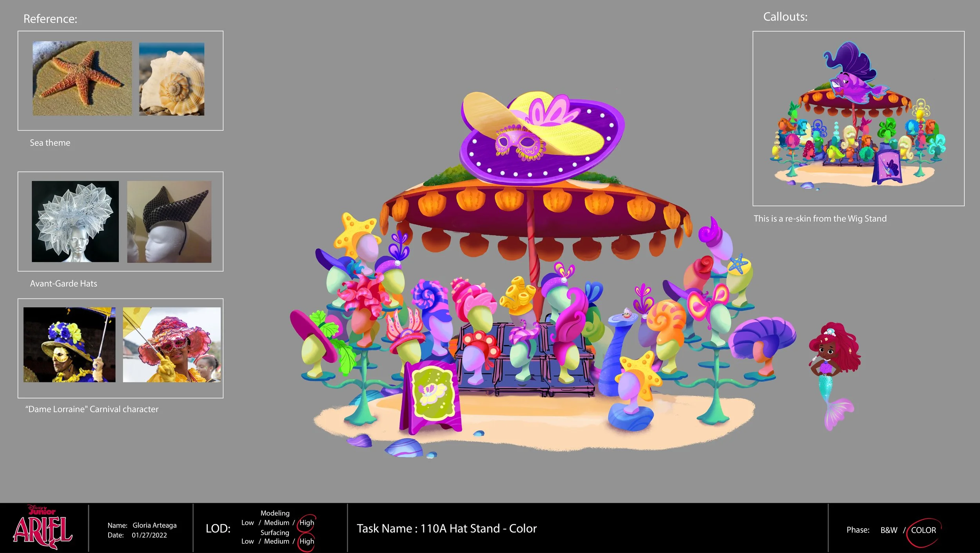Viewport: 980px width, 553px height.
Task: Click the "Sea theme" caption
Action: click(x=50, y=143)
